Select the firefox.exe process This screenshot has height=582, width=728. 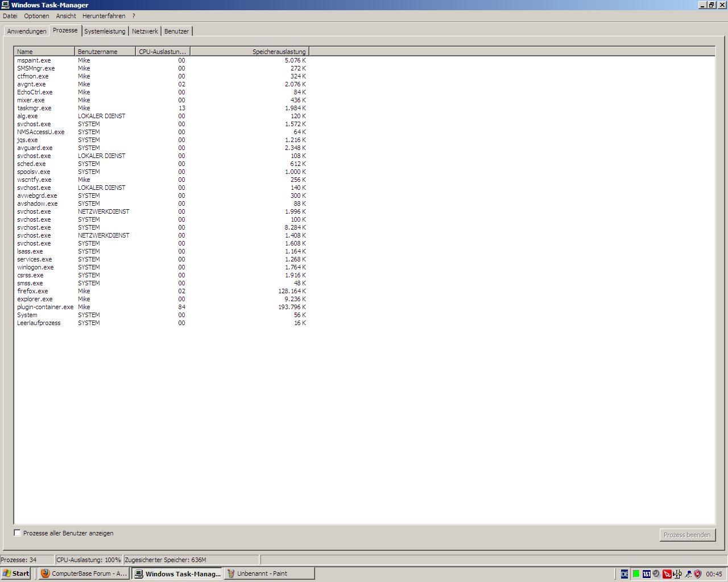click(x=161, y=291)
